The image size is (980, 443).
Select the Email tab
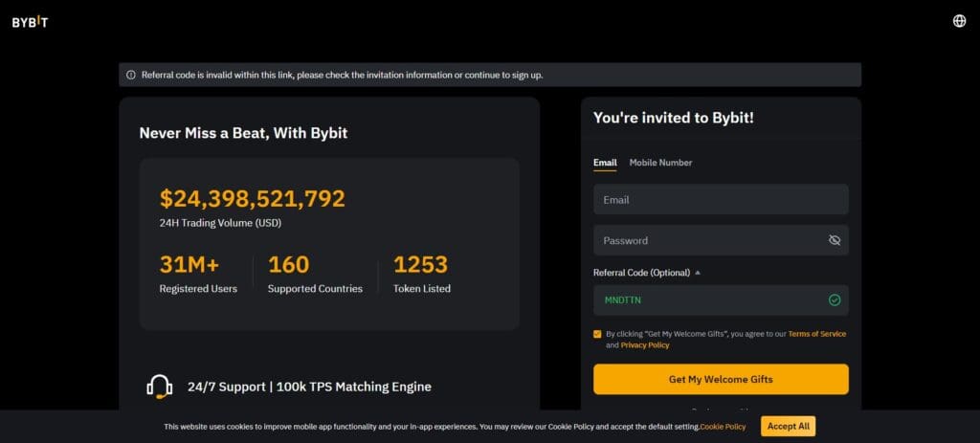pos(605,163)
